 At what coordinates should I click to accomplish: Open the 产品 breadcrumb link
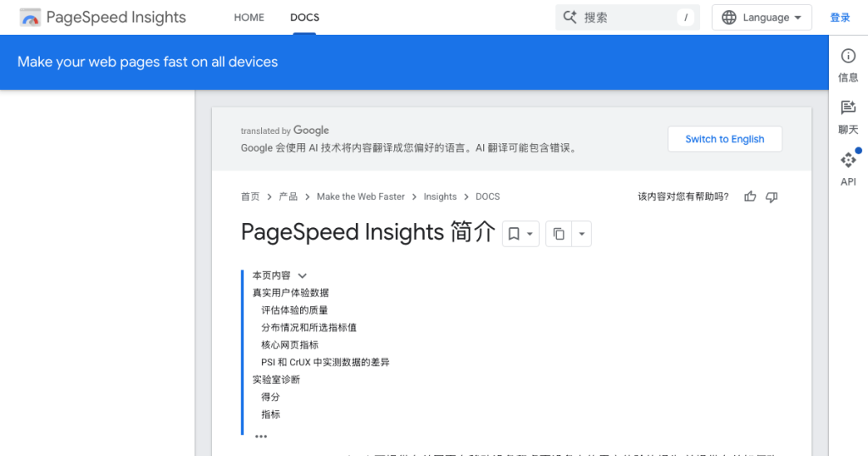click(x=288, y=197)
